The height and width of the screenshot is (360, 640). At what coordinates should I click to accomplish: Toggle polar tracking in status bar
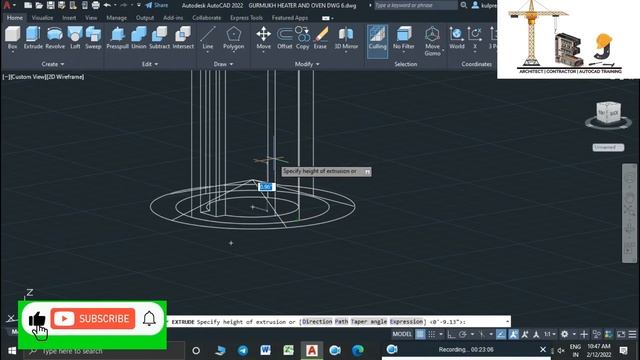tap(462, 334)
